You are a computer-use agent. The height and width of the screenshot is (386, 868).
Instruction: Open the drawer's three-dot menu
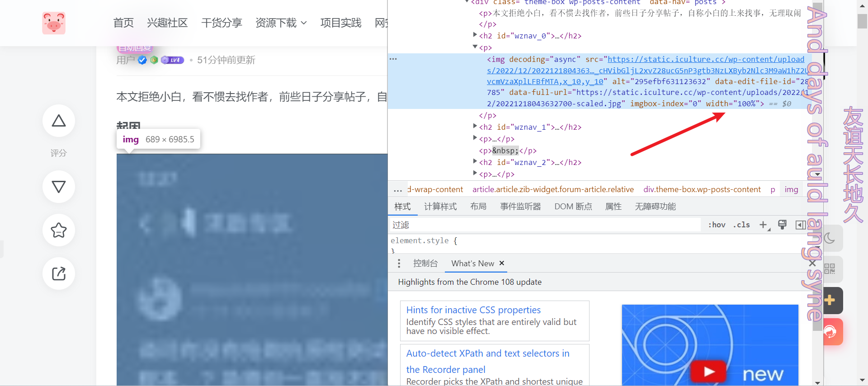click(x=399, y=263)
